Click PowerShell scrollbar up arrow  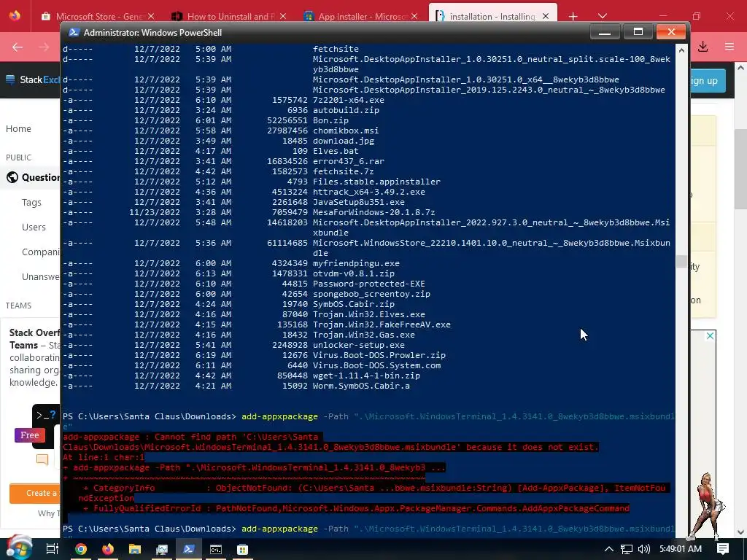(x=682, y=50)
